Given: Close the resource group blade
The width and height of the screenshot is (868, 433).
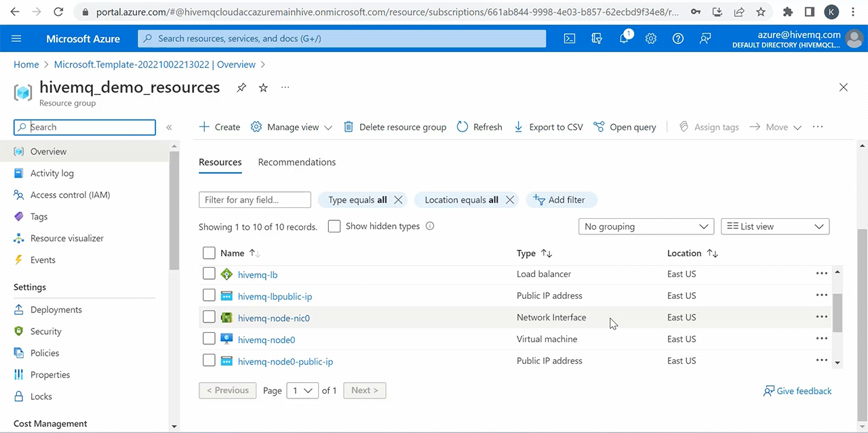Looking at the screenshot, I should pos(844,87).
